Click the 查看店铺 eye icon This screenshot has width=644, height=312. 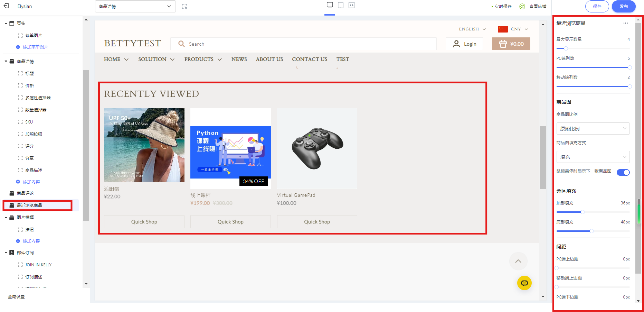click(522, 7)
